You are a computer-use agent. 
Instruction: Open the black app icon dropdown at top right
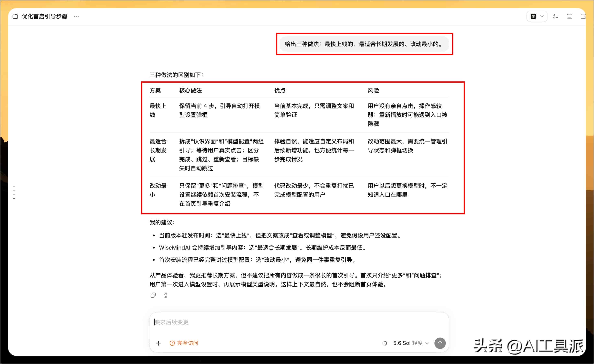pos(537,16)
